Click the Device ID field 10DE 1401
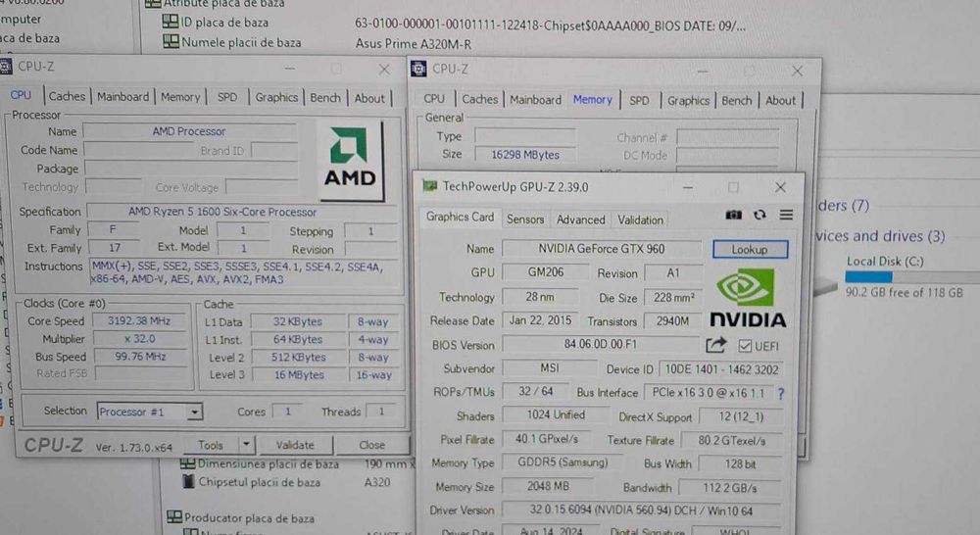 coord(721,369)
